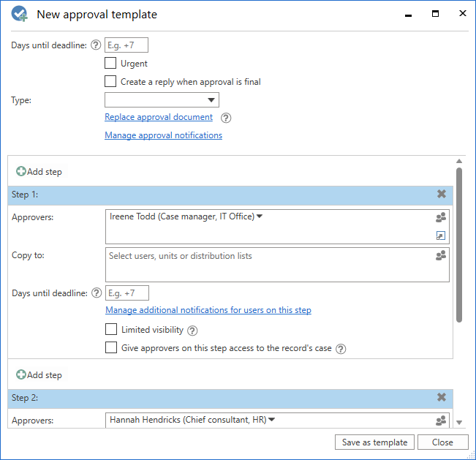Click the Save as template button

click(375, 442)
